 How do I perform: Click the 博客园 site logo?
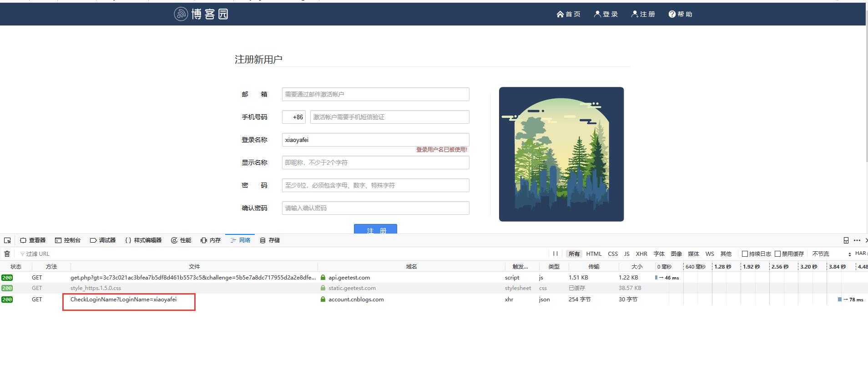(x=201, y=14)
